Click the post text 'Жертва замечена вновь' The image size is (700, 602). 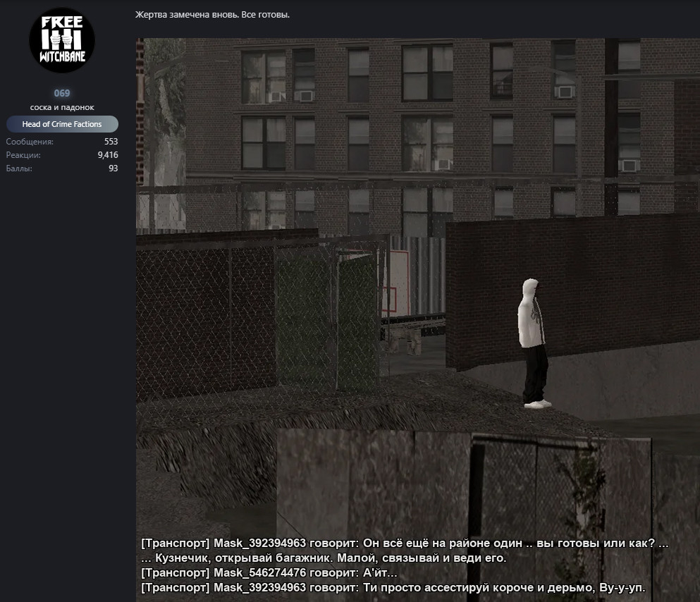187,15
